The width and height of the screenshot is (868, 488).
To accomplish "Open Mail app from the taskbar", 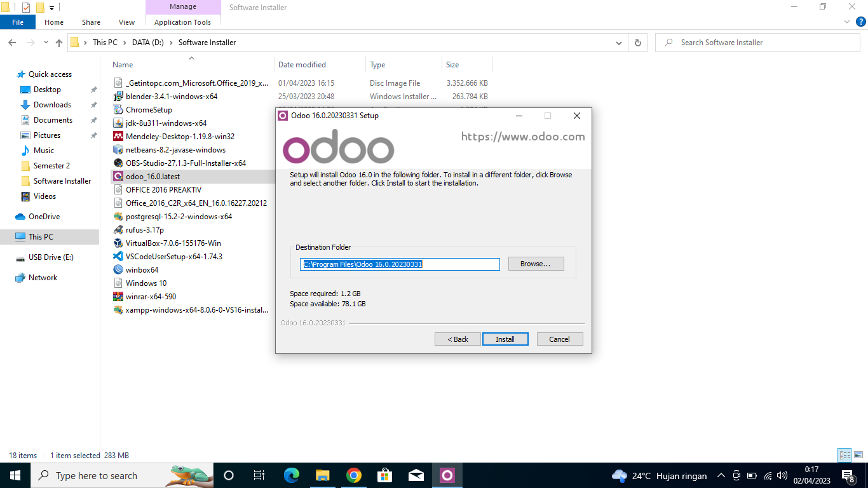I will pos(416,475).
